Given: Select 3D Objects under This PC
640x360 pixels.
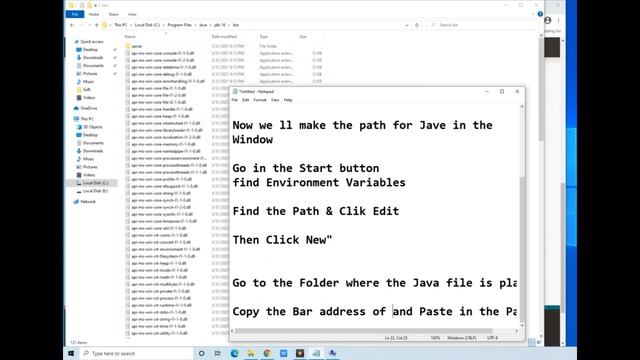Looking at the screenshot, I should click(x=93, y=127).
